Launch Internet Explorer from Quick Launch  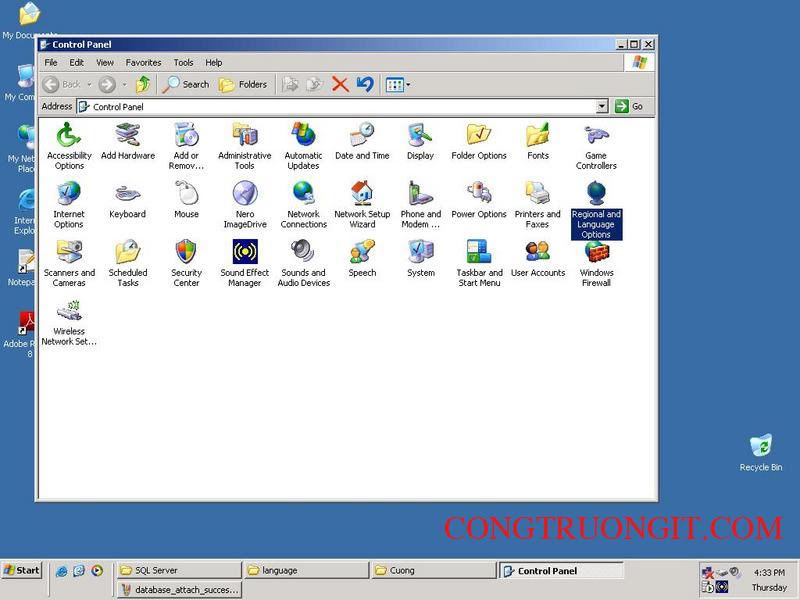point(62,571)
